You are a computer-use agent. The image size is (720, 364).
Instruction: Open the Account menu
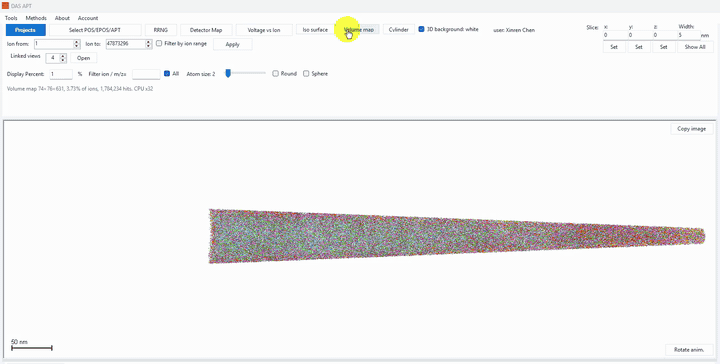88,18
